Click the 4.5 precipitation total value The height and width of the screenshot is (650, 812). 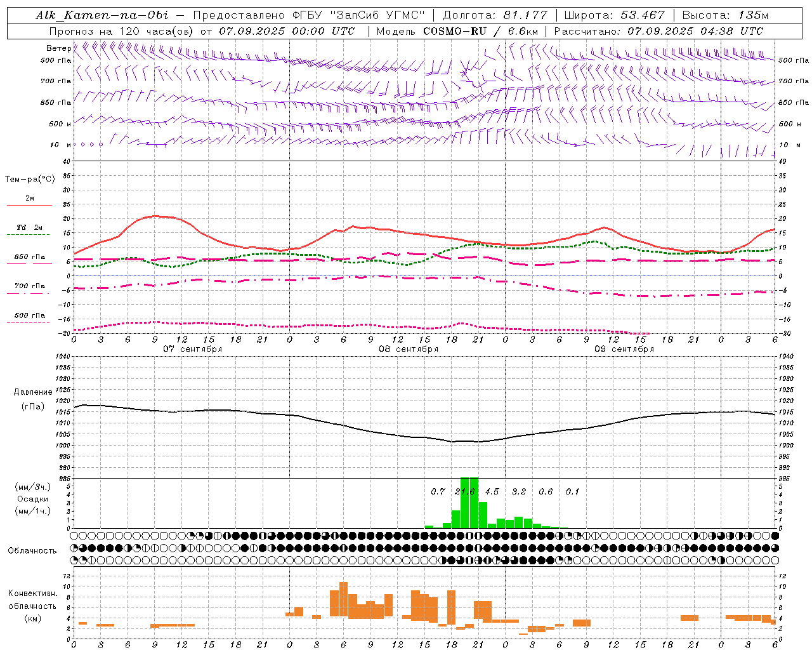click(492, 491)
